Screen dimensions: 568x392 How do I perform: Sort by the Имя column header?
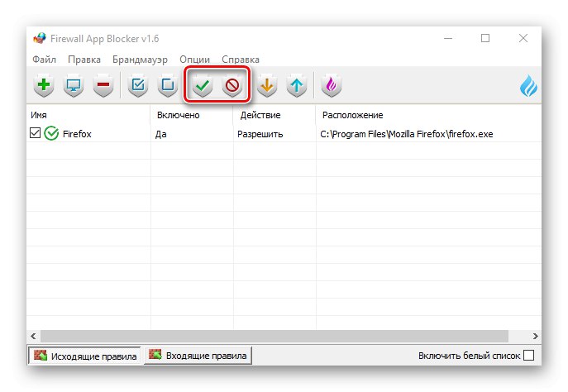(x=88, y=115)
